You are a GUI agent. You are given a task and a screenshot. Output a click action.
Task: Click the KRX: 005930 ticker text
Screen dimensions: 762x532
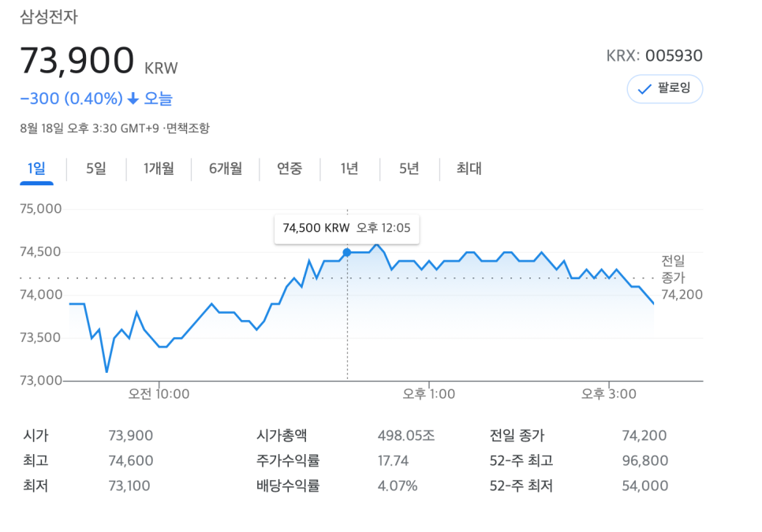[654, 56]
